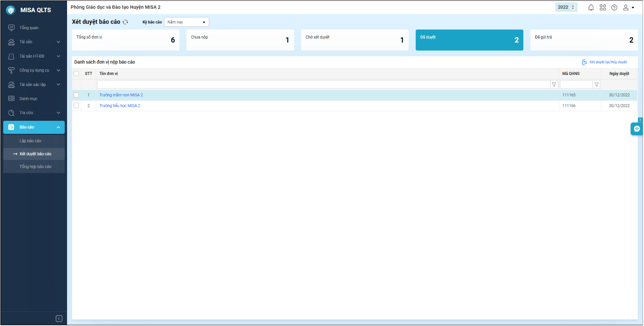The height and width of the screenshot is (326, 644).
Task: Open Tổng hợp báo cáo submenu item
Action: [x=34, y=167]
